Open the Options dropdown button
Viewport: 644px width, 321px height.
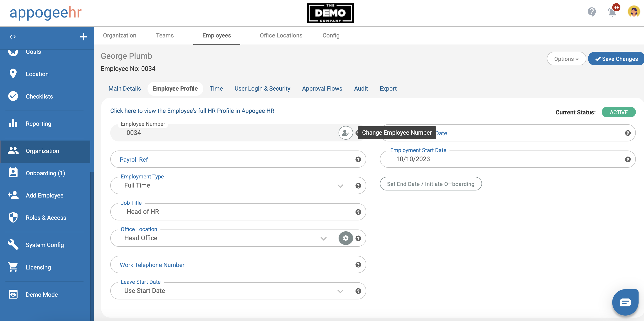(566, 59)
